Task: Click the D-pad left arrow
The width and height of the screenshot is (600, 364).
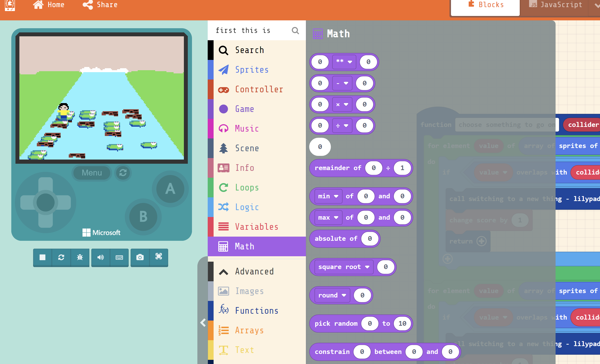Action: [x=28, y=202]
